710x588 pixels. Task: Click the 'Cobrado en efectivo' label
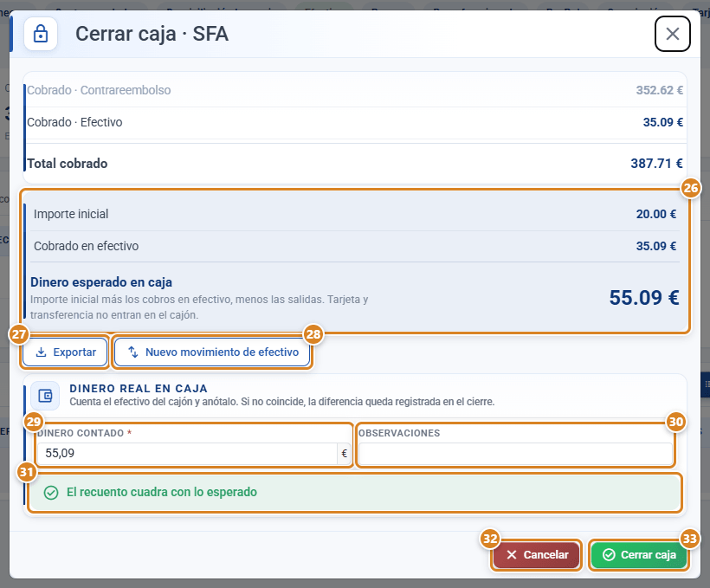pos(86,246)
